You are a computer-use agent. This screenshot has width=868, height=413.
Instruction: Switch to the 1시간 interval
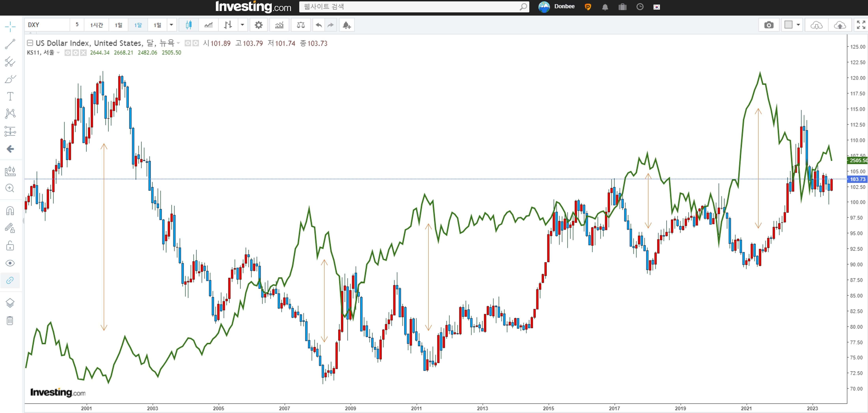point(96,25)
